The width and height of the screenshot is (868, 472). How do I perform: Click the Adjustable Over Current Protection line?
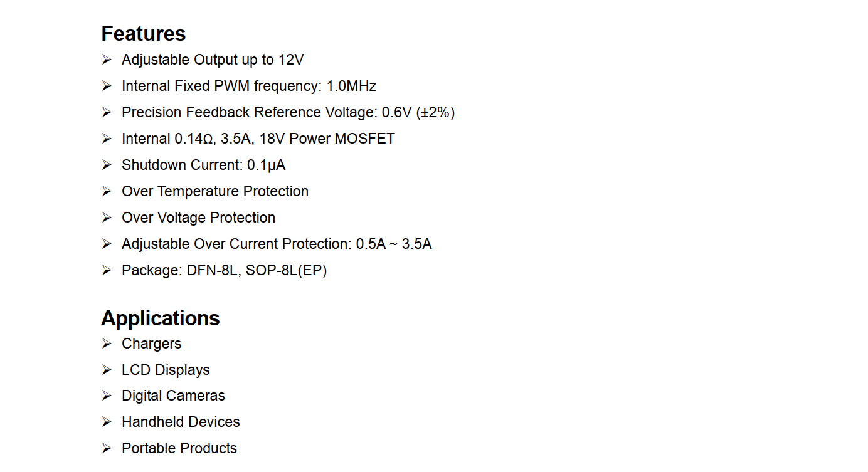(x=277, y=244)
